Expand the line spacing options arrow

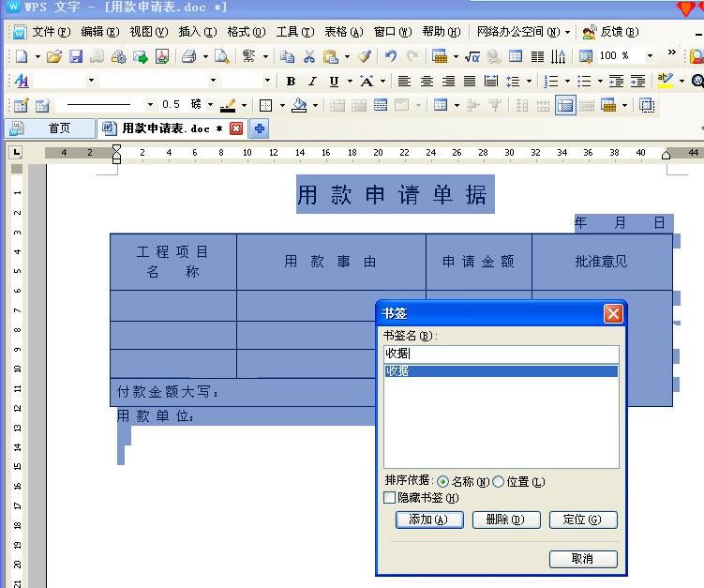point(529,82)
